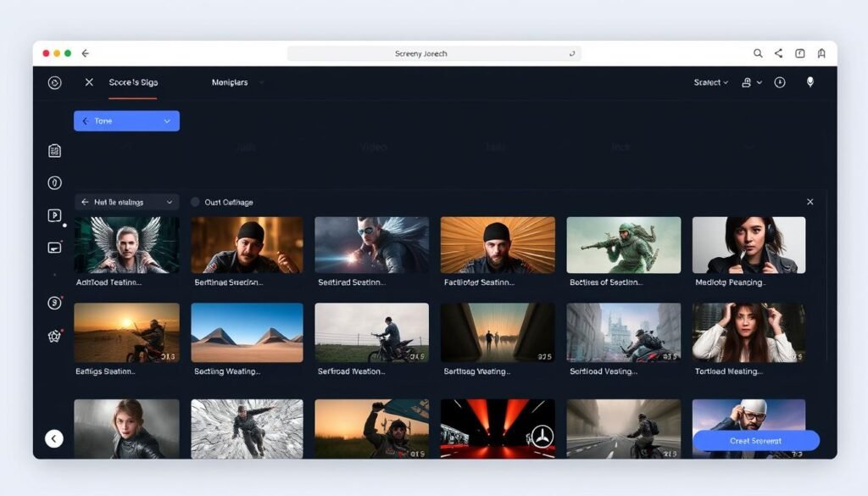
Task: Select the video play panel icon in sidebar
Action: tap(53, 215)
